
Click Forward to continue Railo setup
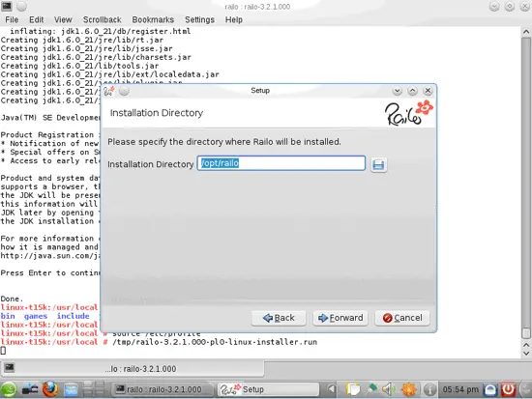[x=340, y=318]
